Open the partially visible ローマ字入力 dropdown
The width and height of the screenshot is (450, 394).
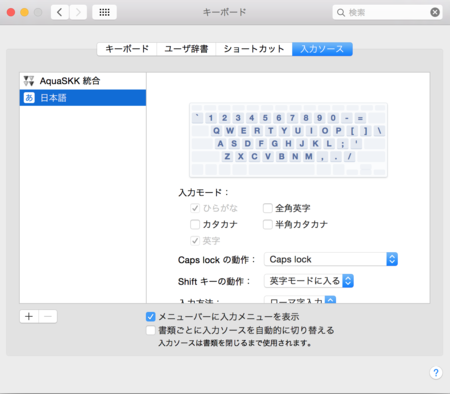pos(300,299)
